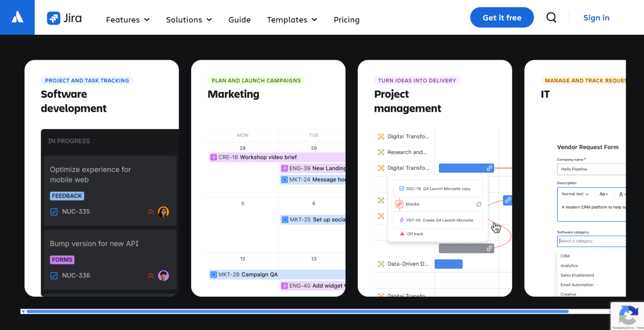
Task: Click link icon on blue timeline bar
Action: pos(489,168)
